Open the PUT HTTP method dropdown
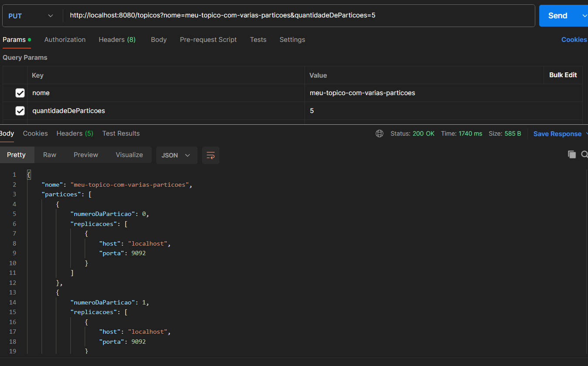 pyautogui.click(x=31, y=16)
